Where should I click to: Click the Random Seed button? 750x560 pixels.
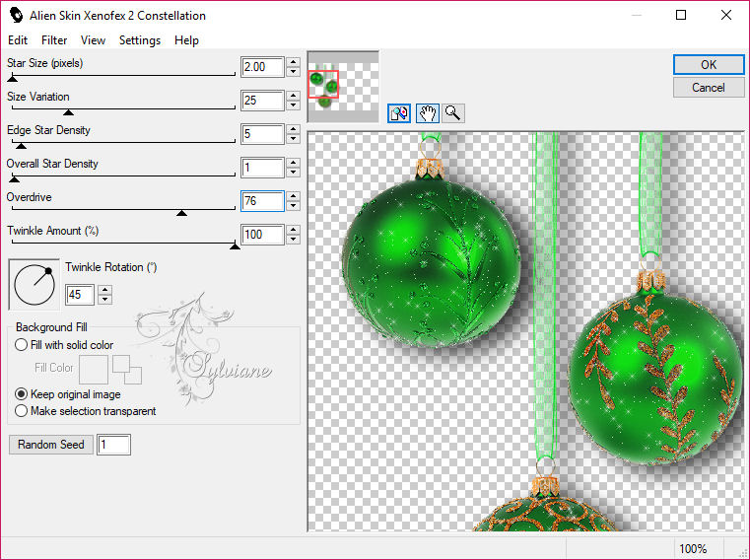tap(50, 445)
